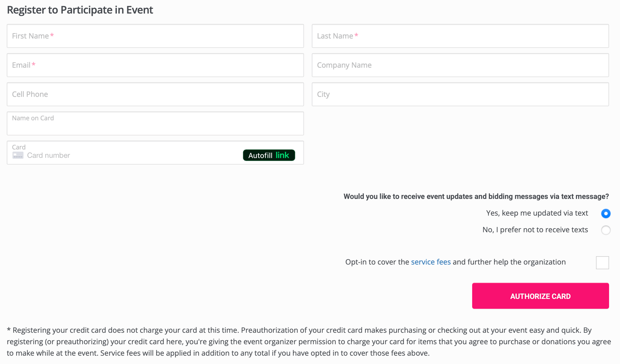Click the text message question label
This screenshot has height=364, width=620.
476,196
